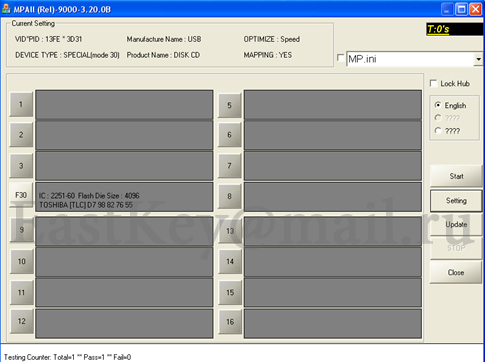This screenshot has height=362, width=485.
Task: Click port button 13
Action: 230,231
